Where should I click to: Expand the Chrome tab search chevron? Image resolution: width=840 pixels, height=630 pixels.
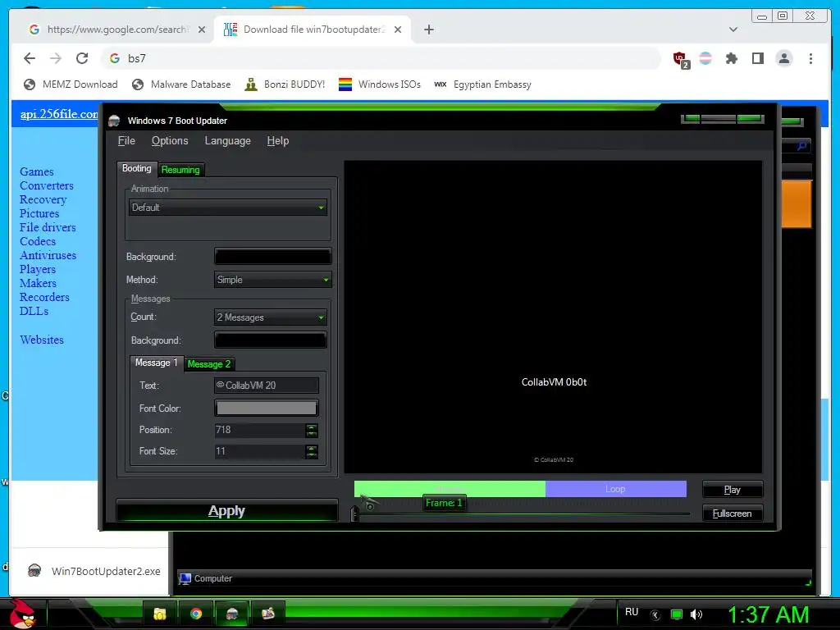point(733,30)
